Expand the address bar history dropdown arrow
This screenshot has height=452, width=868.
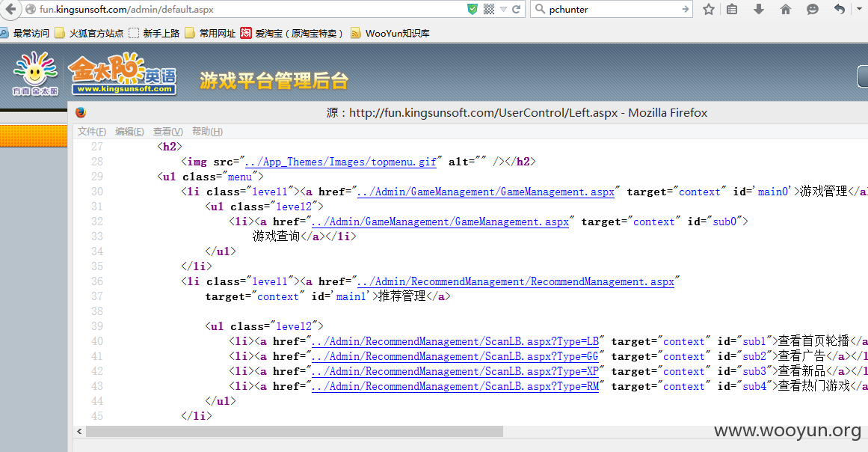503,10
